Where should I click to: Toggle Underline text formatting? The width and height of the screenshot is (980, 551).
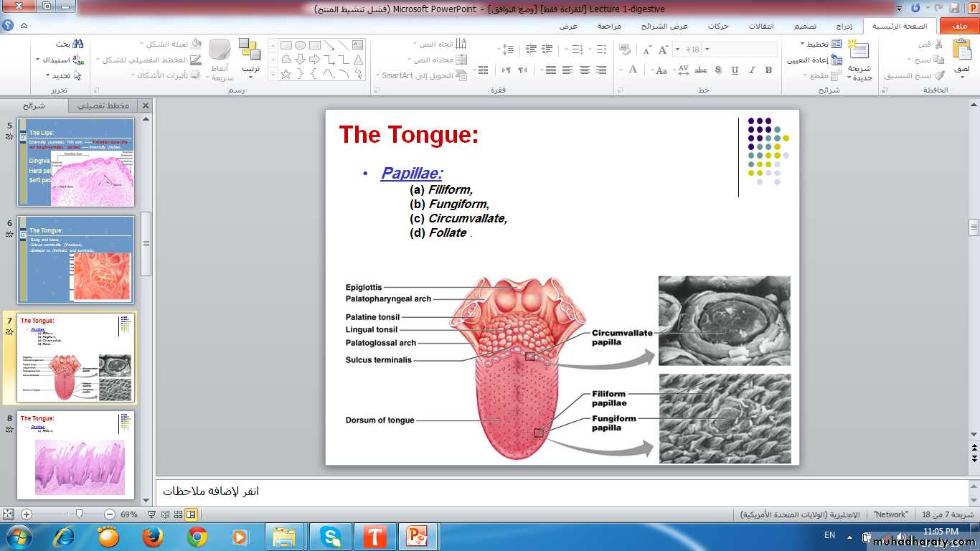coord(735,70)
